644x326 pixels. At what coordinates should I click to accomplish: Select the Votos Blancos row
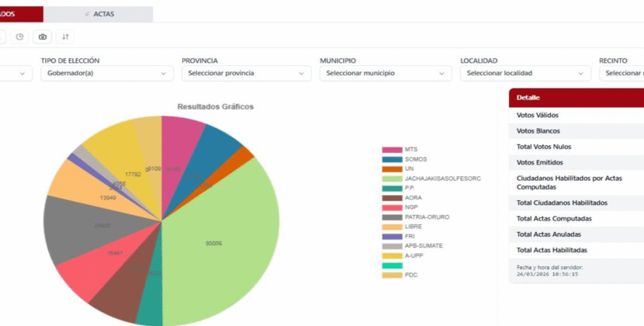(x=576, y=131)
